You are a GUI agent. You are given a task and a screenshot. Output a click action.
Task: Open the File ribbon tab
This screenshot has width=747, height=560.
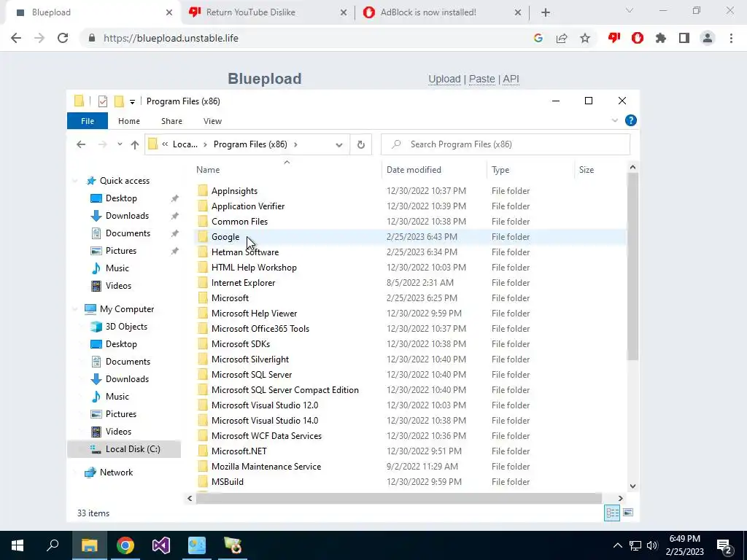click(88, 121)
